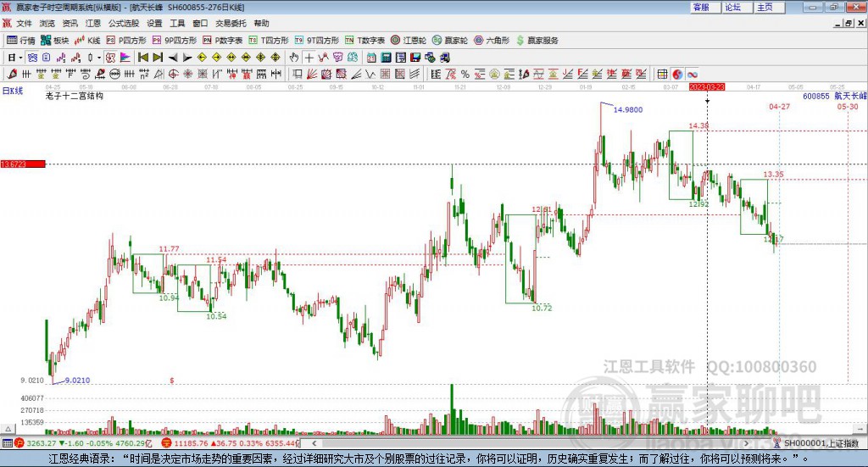Image resolution: width=868 pixels, height=467 pixels.
Task: Open the 行情 market quotes view
Action: 20,41
